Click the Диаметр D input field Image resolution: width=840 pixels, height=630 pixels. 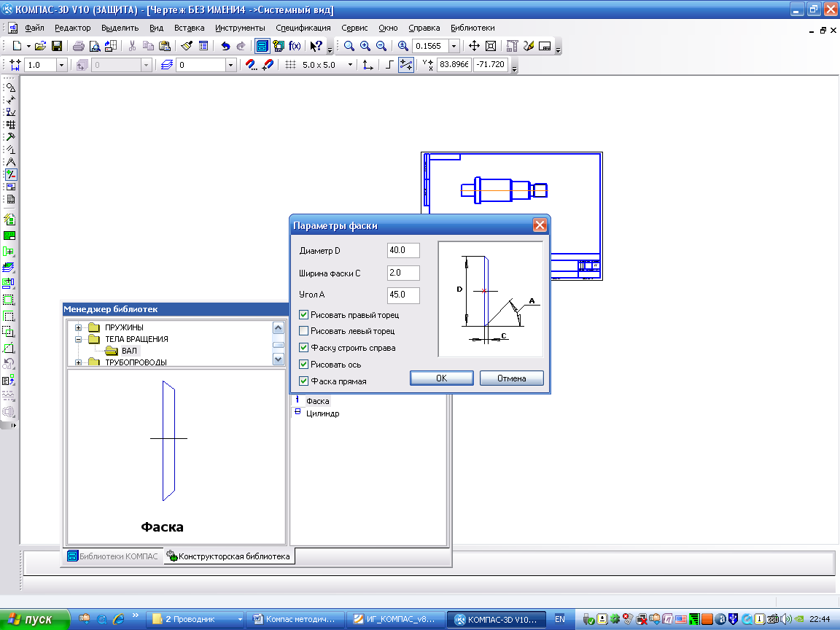(x=403, y=250)
